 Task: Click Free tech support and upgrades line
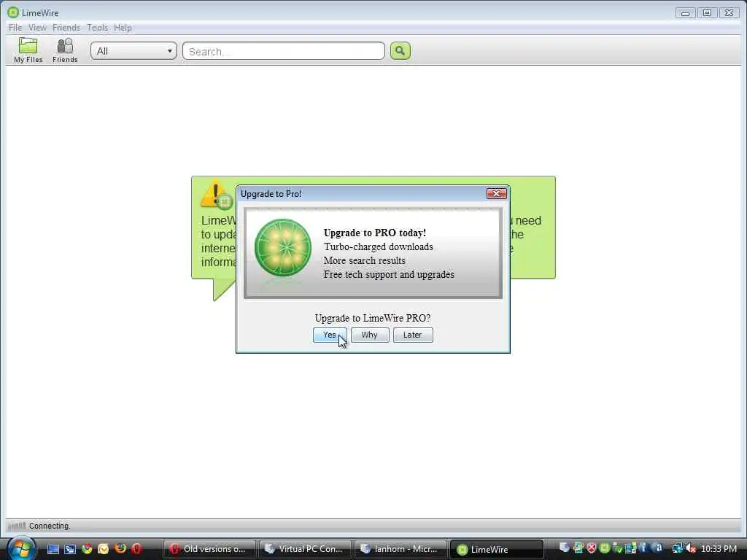click(x=389, y=274)
